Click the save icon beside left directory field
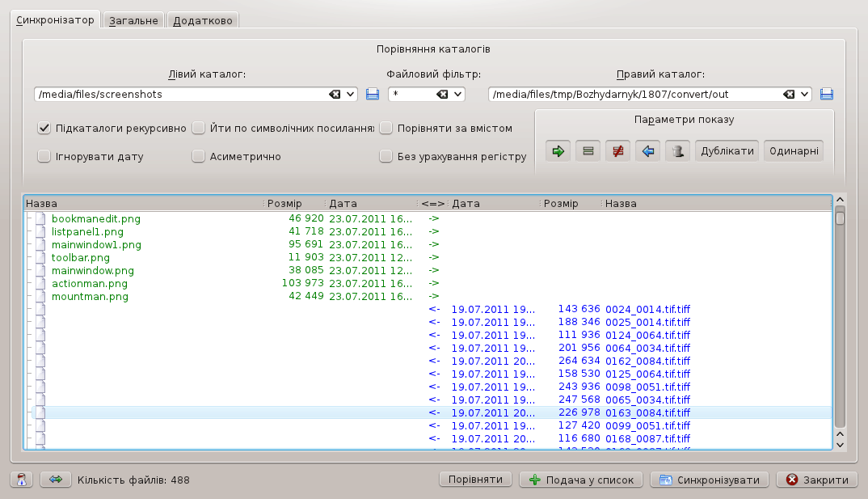The height and width of the screenshot is (499, 868). [x=373, y=95]
